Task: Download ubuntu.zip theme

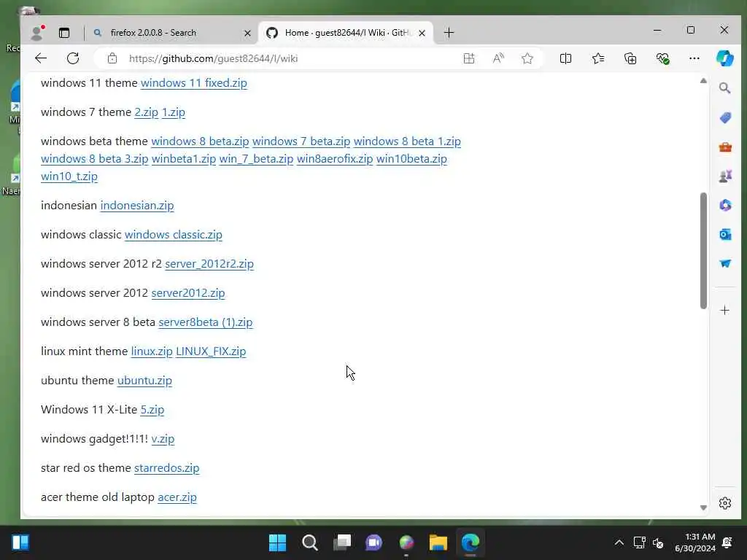Action: tap(145, 381)
